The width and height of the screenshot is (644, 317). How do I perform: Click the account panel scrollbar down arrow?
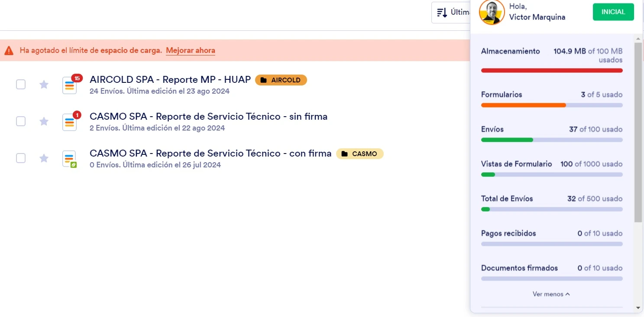[x=638, y=308]
